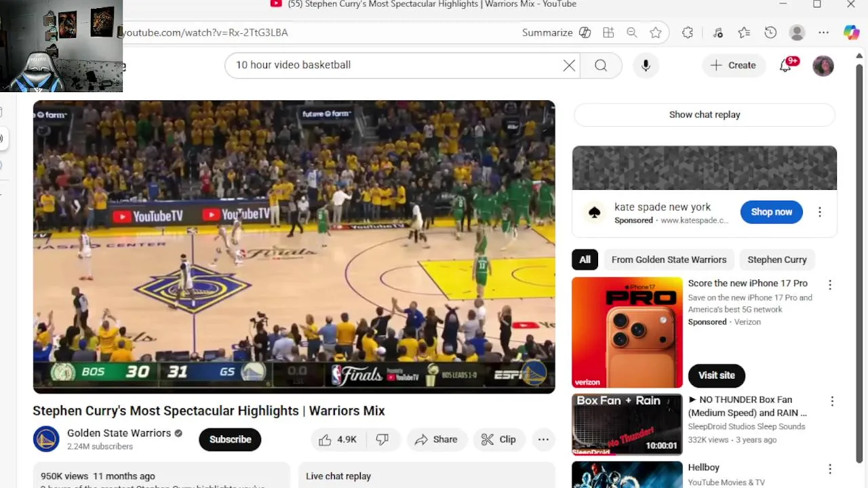Create a Clip from the video

[x=498, y=440]
